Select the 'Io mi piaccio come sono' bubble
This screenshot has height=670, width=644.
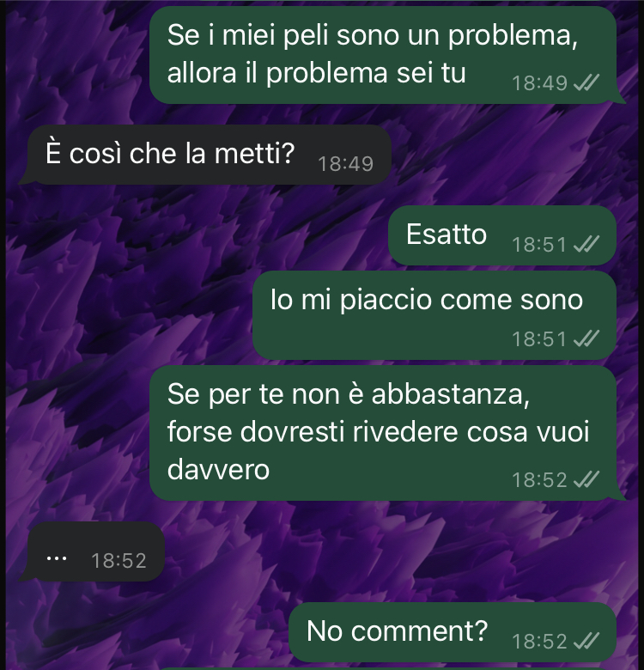coord(434,315)
